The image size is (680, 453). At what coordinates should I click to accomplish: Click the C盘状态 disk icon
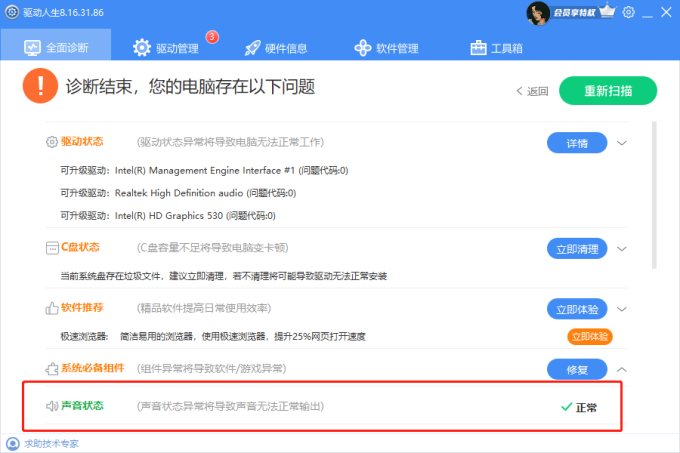[52, 247]
